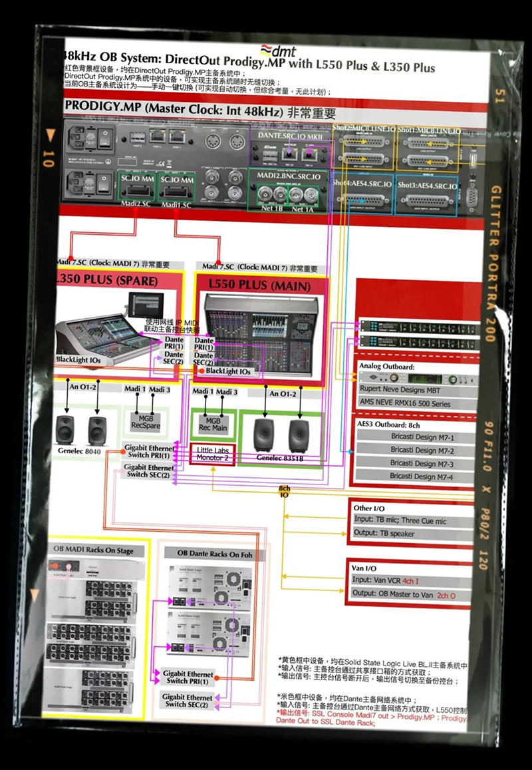The image size is (532, 770).
Task: Click the 'Genelec 8351B' speaker label
Action: coord(280,457)
